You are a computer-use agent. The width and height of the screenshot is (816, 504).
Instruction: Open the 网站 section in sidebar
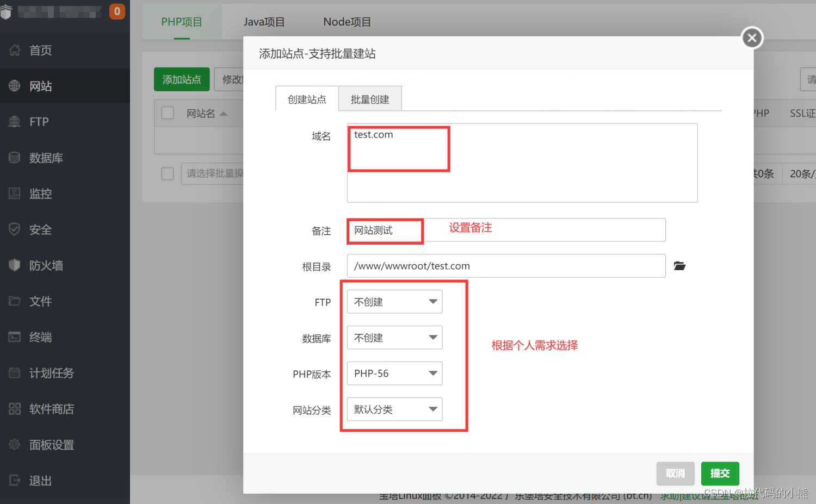pos(40,85)
